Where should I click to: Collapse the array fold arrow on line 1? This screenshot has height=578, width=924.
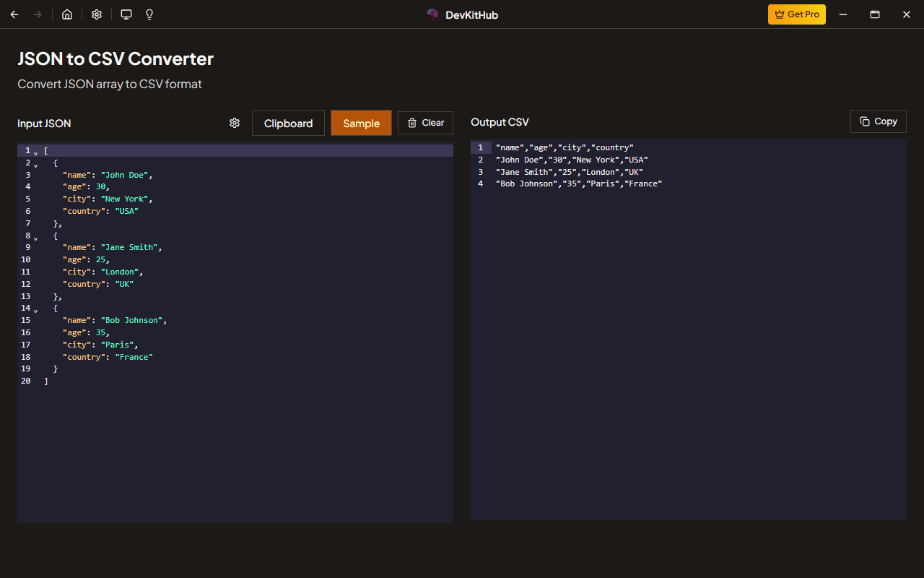click(35, 152)
